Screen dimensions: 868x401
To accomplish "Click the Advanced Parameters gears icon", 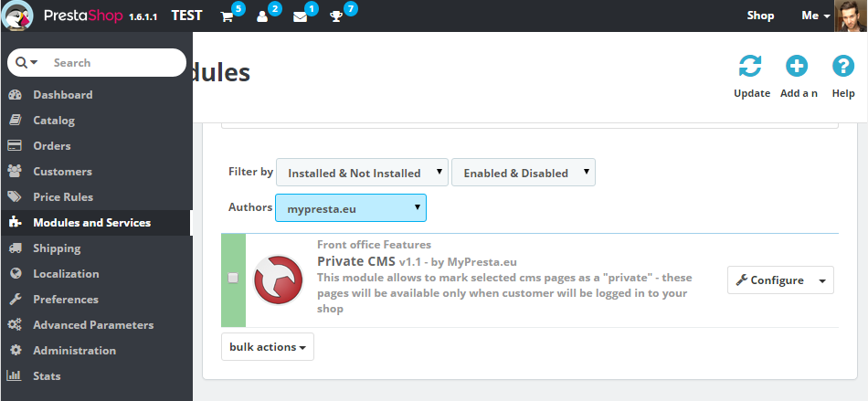I will [x=15, y=324].
